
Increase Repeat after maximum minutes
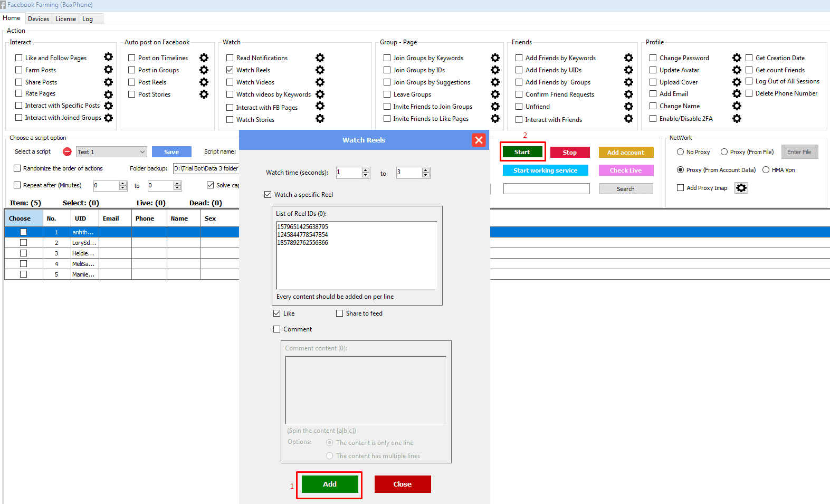point(177,183)
